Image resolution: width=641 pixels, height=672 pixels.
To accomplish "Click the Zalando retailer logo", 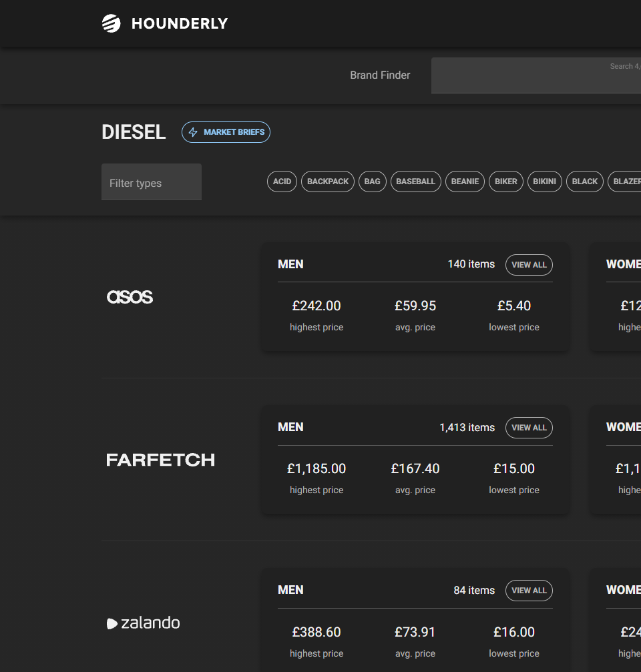I will 143,623.
